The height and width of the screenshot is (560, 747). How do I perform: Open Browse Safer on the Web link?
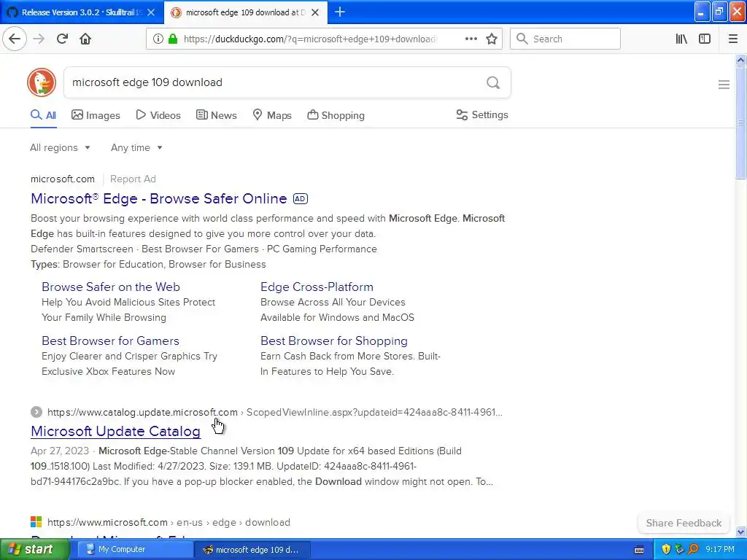click(x=111, y=287)
